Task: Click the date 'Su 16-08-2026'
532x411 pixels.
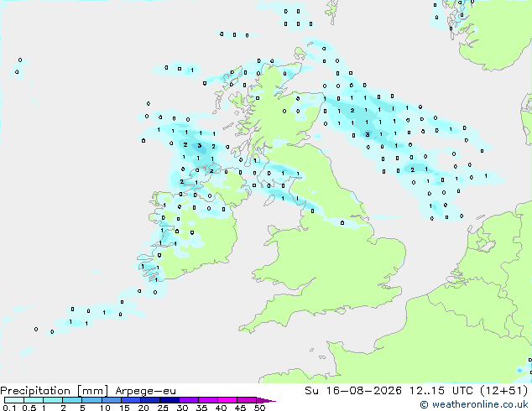Action: tap(353, 391)
